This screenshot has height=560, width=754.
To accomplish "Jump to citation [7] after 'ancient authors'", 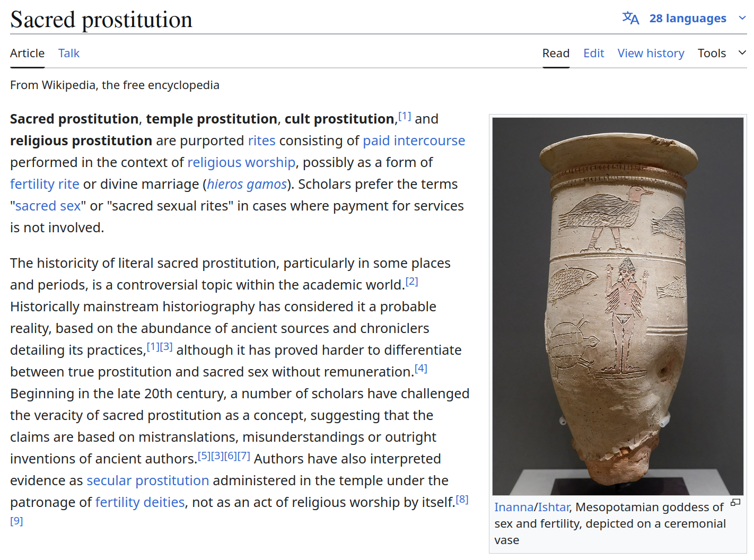I will tap(243, 456).
